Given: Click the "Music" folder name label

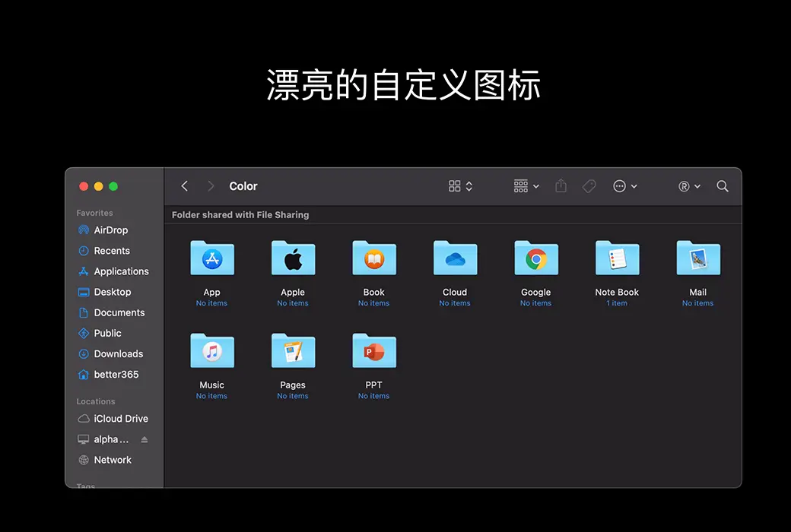Looking at the screenshot, I should tap(212, 385).
